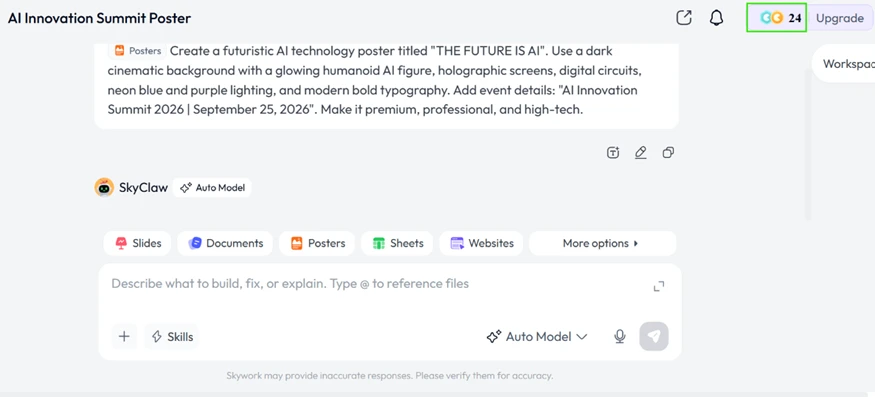Select the Slides mode
This screenshot has width=875, height=397.
[137, 243]
